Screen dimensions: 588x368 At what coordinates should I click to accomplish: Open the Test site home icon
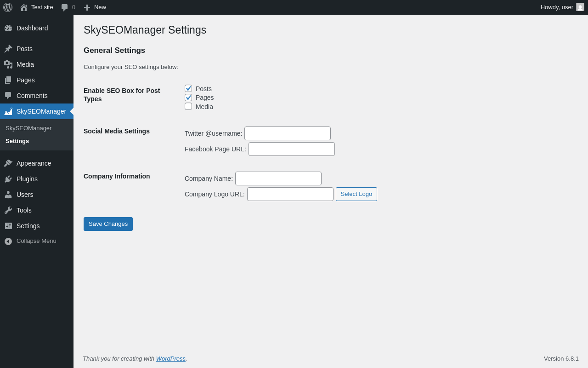pos(24,7)
